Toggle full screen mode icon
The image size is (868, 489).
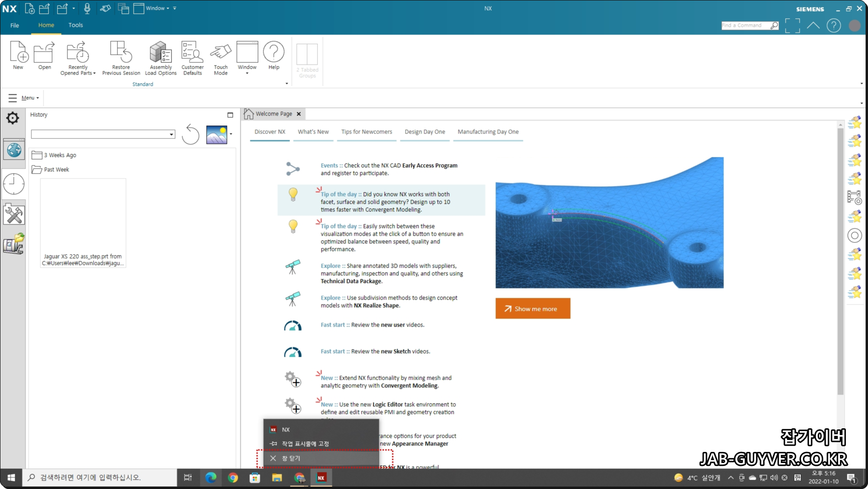[792, 26]
